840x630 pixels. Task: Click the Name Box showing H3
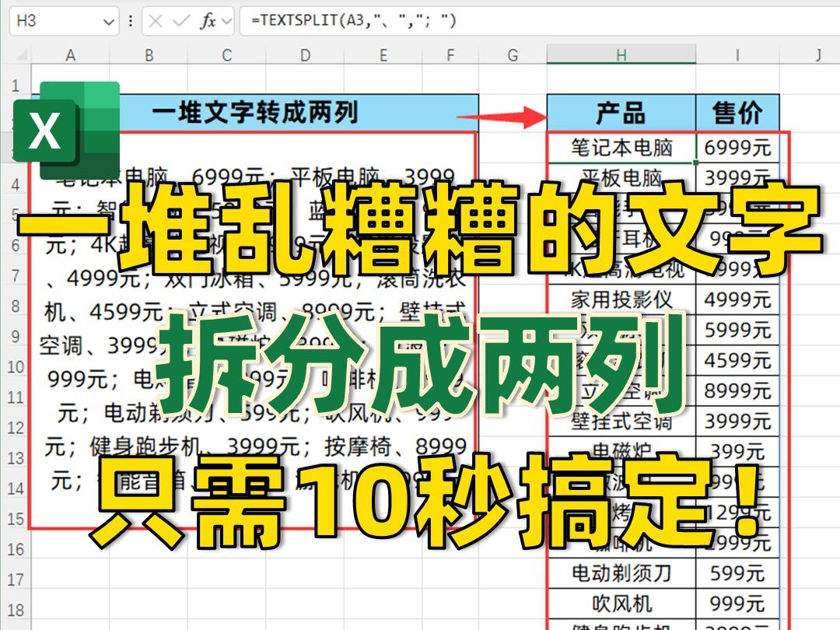(x=64, y=22)
